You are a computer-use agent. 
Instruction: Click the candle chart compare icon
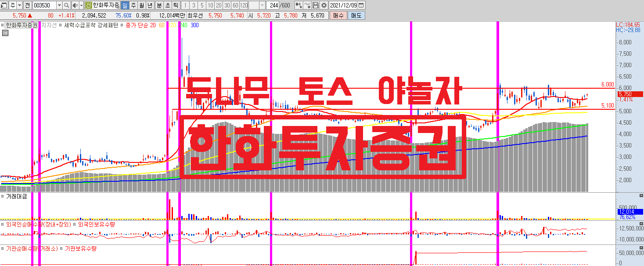(x=299, y=5)
